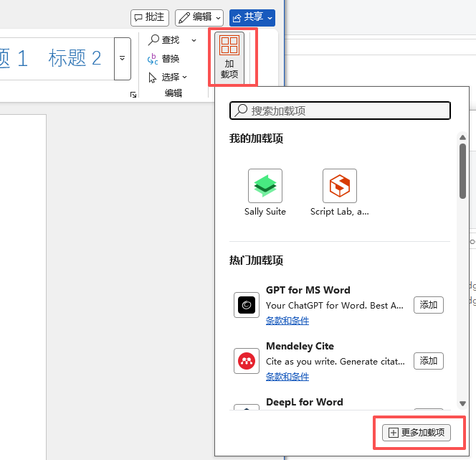Add Mendeley Cite via 添加
Viewport: 476px width, 460px height.
click(429, 361)
